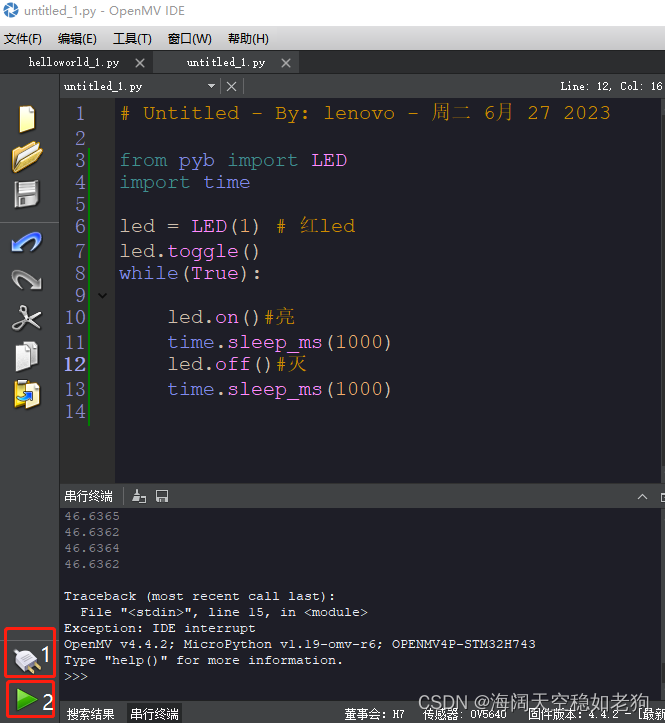Open the 窗口(W) menu
The image size is (665, 723).
click(190, 39)
